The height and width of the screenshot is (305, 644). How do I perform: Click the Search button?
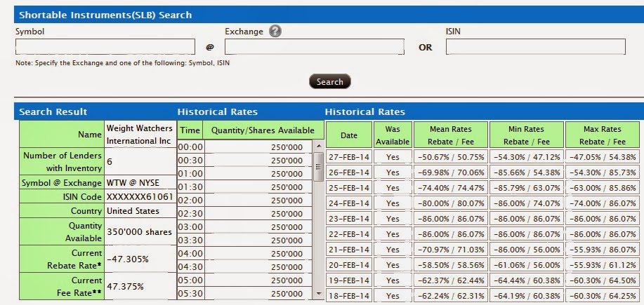tap(330, 81)
